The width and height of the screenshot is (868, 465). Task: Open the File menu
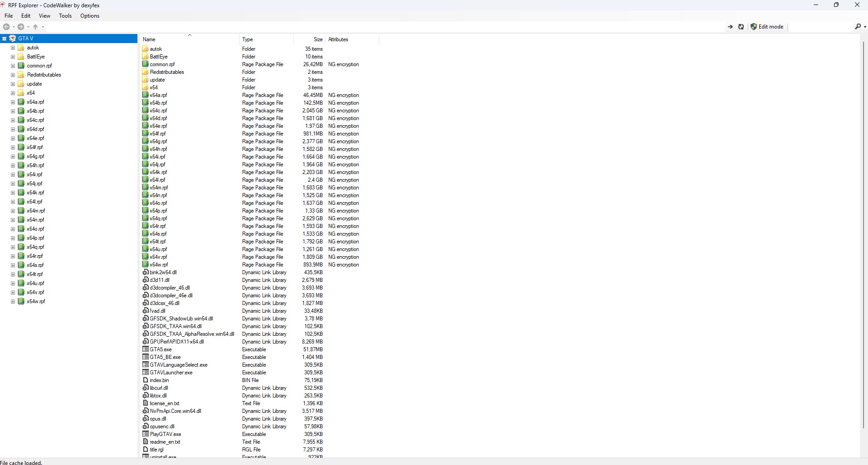[9, 16]
